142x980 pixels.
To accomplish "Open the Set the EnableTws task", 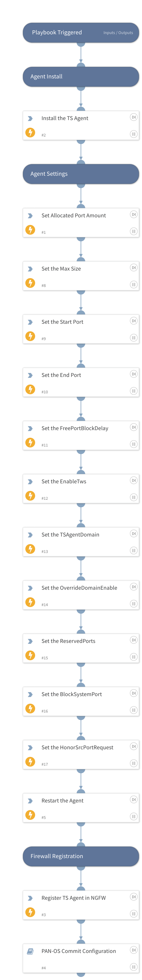I will (81, 488).
